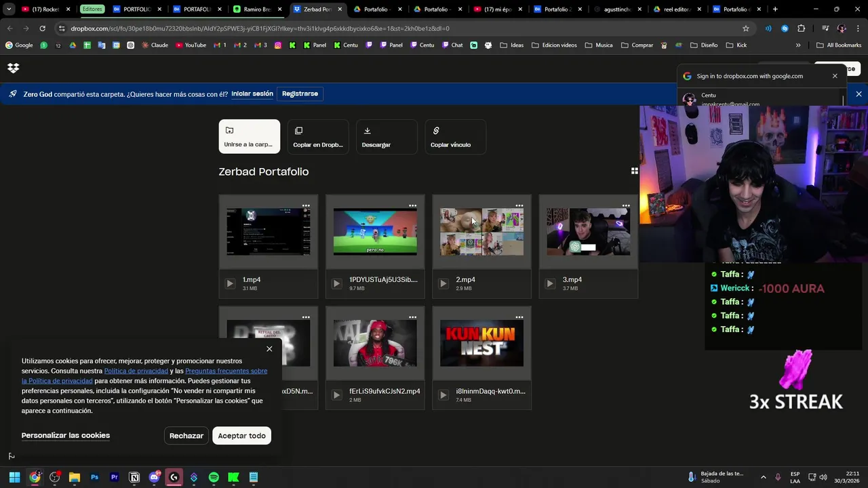
Task: Open the KUN KUN NEST video thumbnail
Action: [x=481, y=344]
